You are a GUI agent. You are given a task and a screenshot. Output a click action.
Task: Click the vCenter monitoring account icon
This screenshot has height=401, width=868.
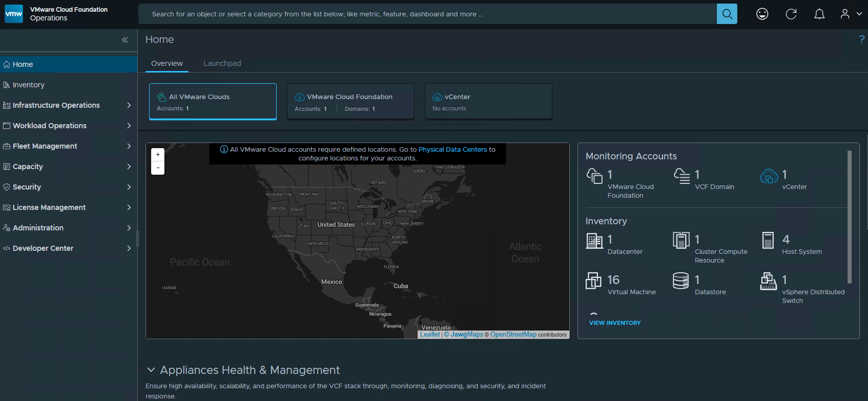[x=769, y=176]
